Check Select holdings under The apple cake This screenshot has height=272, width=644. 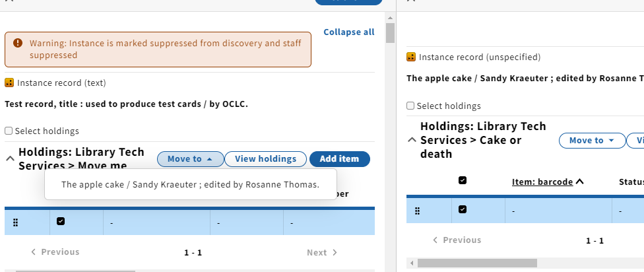410,106
